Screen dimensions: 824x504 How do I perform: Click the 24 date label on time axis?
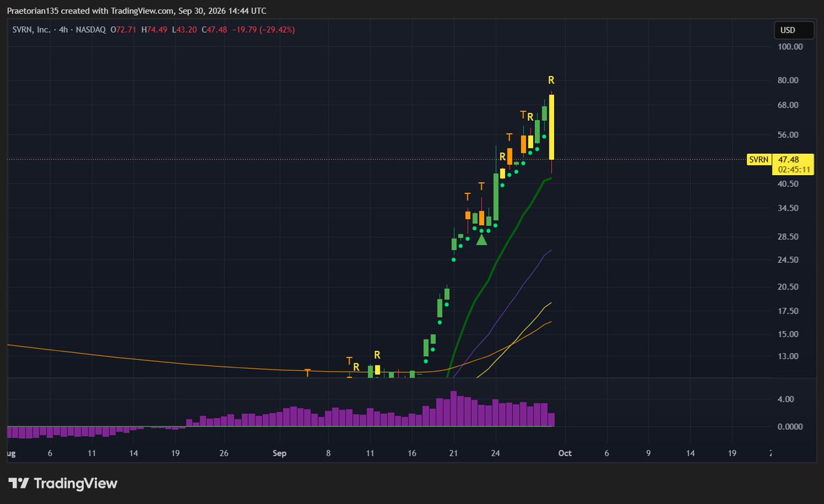coord(496,454)
